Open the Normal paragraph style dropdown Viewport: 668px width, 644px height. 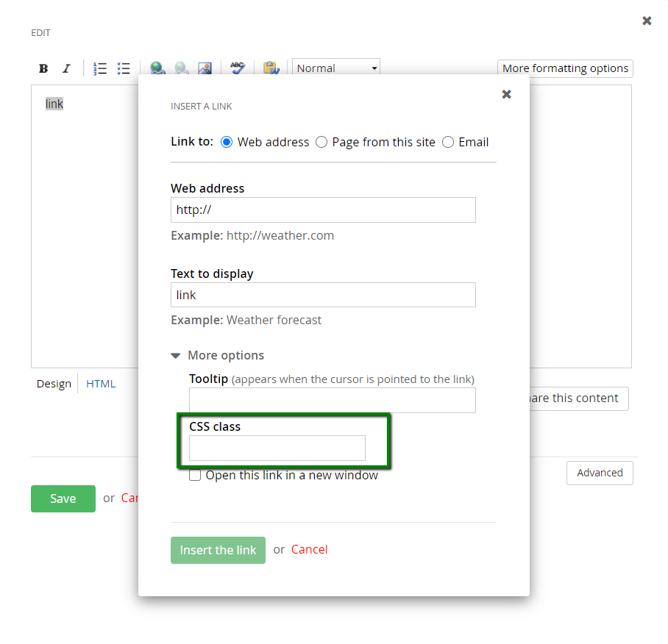point(335,68)
